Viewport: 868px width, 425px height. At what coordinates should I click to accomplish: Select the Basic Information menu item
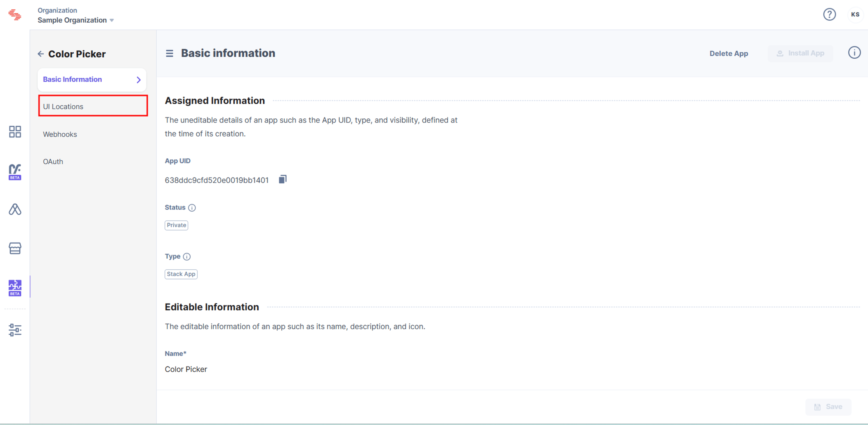(92, 80)
